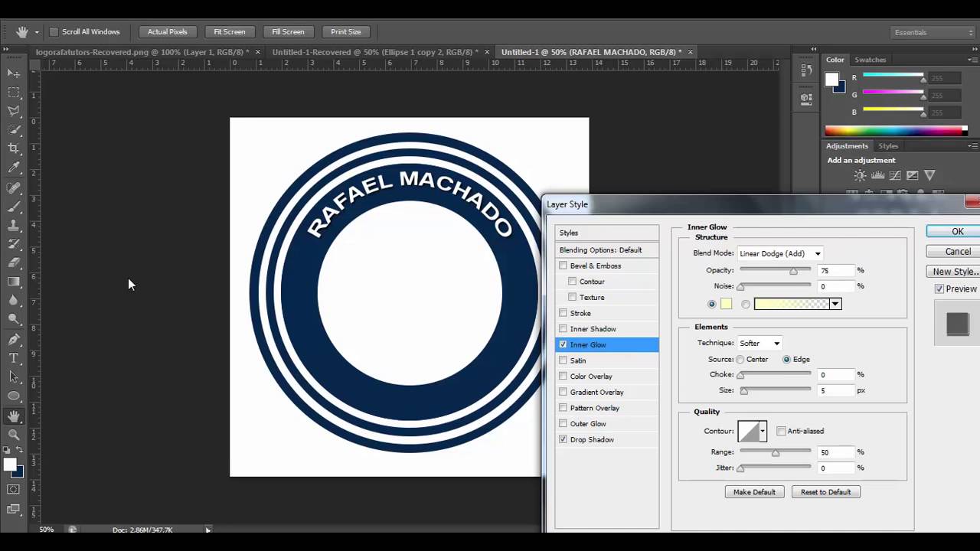Click Make Default button
The image size is (980, 551).
754,492
